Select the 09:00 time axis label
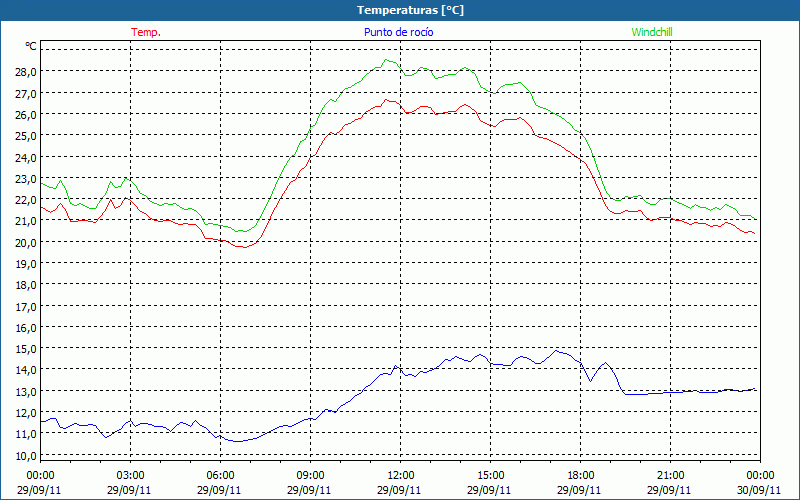 pyautogui.click(x=311, y=475)
